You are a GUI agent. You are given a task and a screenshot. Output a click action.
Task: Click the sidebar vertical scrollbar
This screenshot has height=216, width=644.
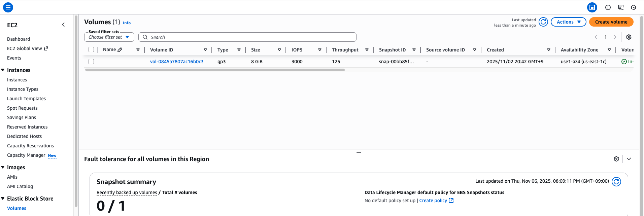pos(76,111)
